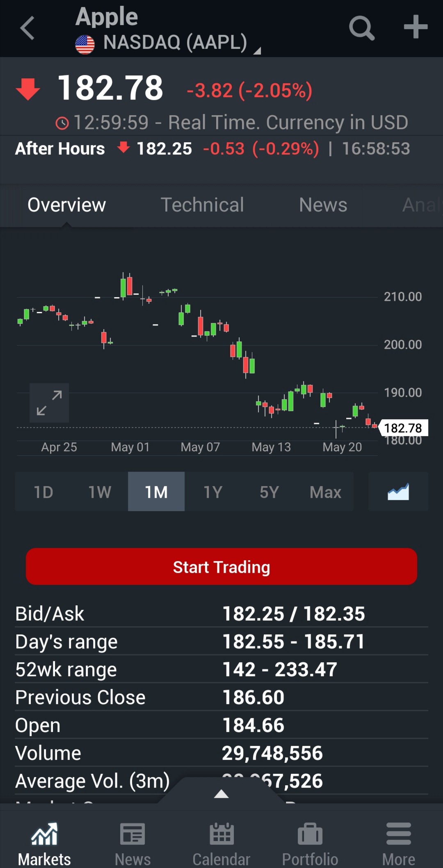Tap Day's range 182.55 - 185.71
This screenshot has height=868, width=443.
(294, 642)
